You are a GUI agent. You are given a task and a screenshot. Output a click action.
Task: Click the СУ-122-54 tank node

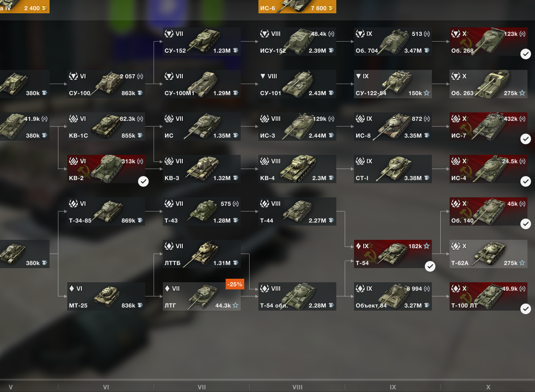393,84
